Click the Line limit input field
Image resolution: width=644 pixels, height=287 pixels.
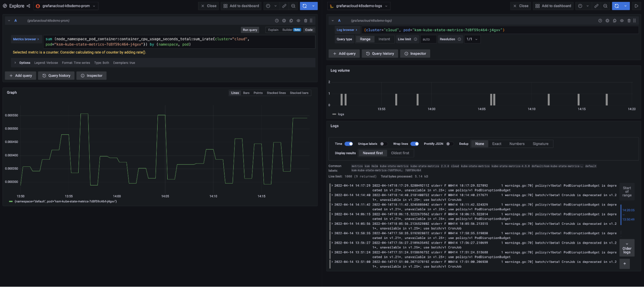tap(428, 39)
